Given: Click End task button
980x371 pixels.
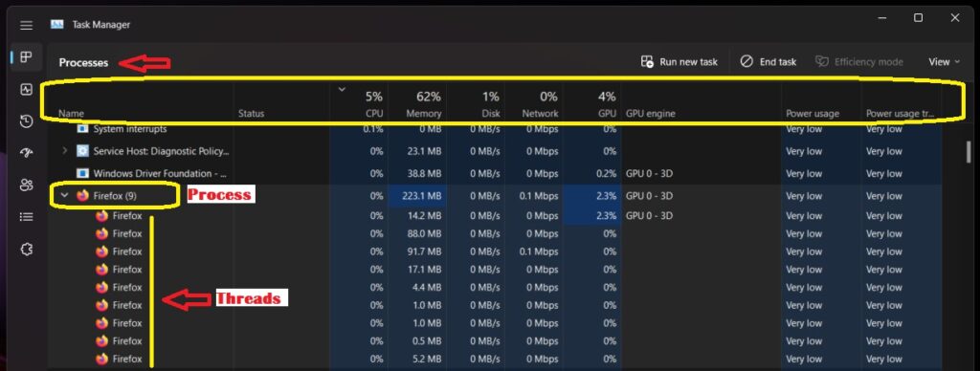Looking at the screenshot, I should pyautogui.click(x=768, y=62).
